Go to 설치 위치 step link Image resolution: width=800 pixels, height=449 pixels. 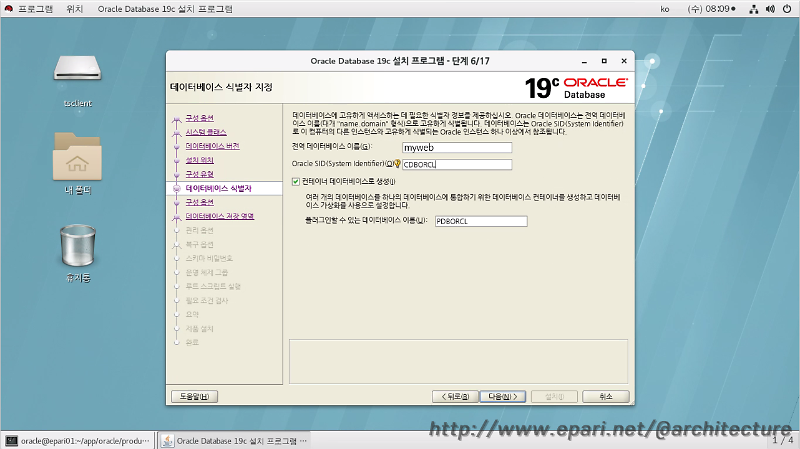(x=199, y=160)
